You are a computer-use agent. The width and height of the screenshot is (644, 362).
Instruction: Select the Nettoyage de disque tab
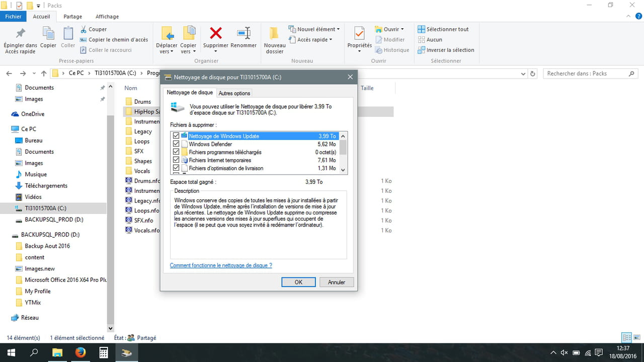pos(190,93)
